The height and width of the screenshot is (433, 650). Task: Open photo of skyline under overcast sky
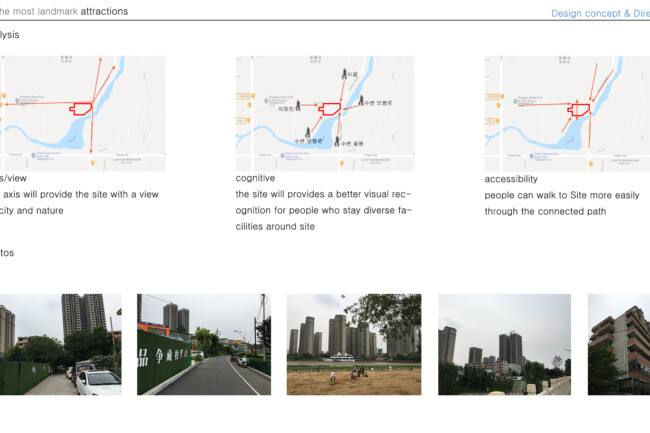(x=504, y=344)
